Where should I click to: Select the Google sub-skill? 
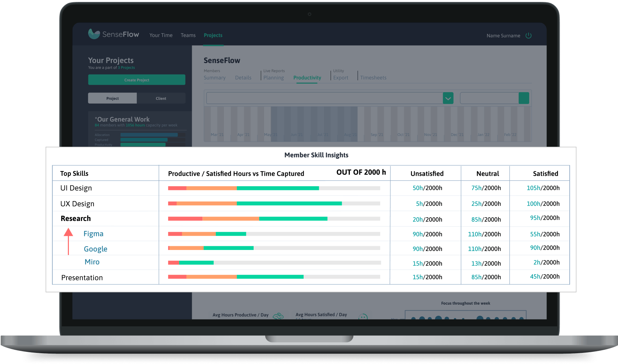[96, 249]
